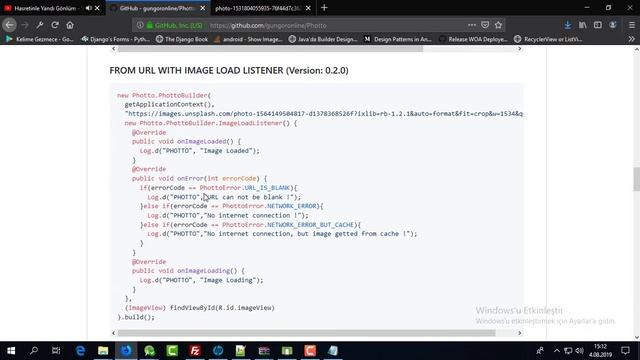
Task: Open The Django Book bookmark
Action: point(182,39)
